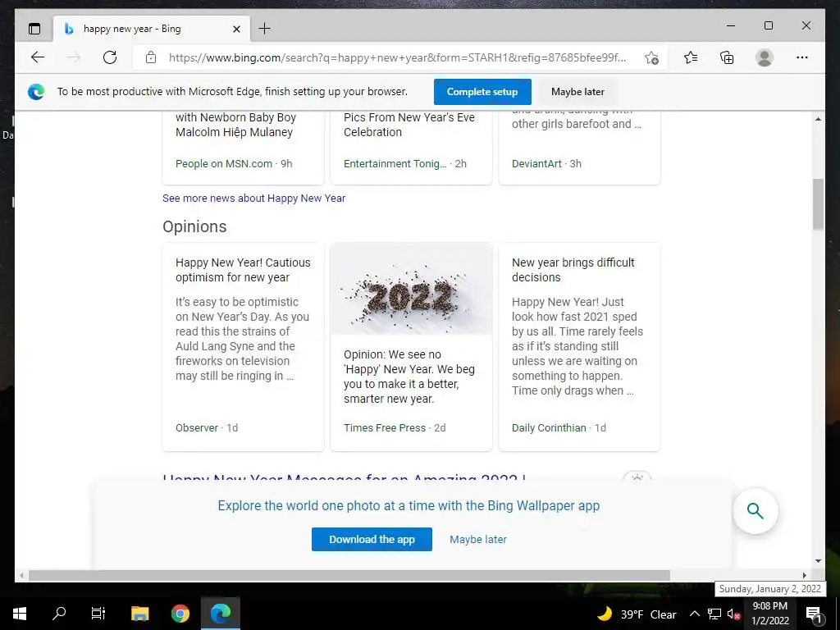Click the Microsoft Edge logo in banner
Viewport: 840px width, 630px height.
36,92
